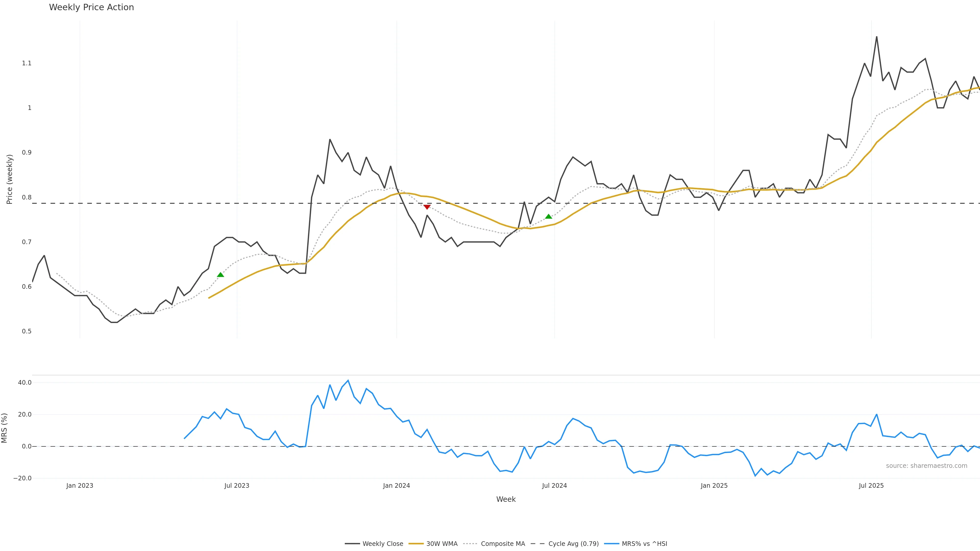Toggle MRS% vs ^HSI legend label

tap(644, 544)
